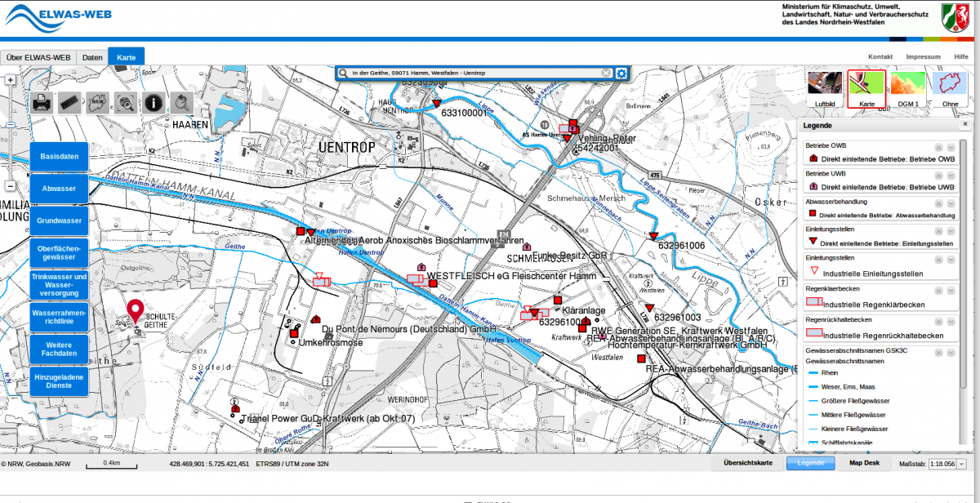Click the address search input field
Image resolution: width=980 pixels, height=503 pixels.
(475, 73)
